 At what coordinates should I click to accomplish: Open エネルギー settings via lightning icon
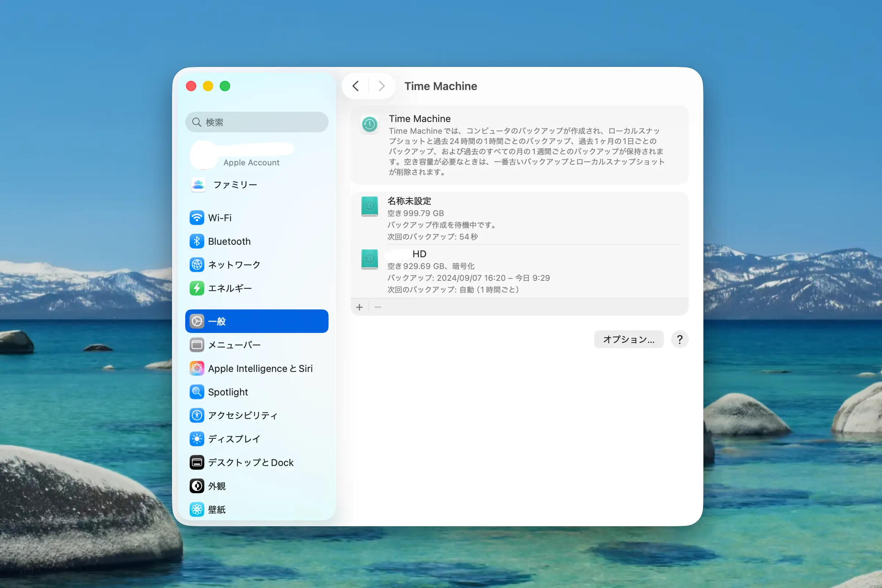(x=197, y=288)
